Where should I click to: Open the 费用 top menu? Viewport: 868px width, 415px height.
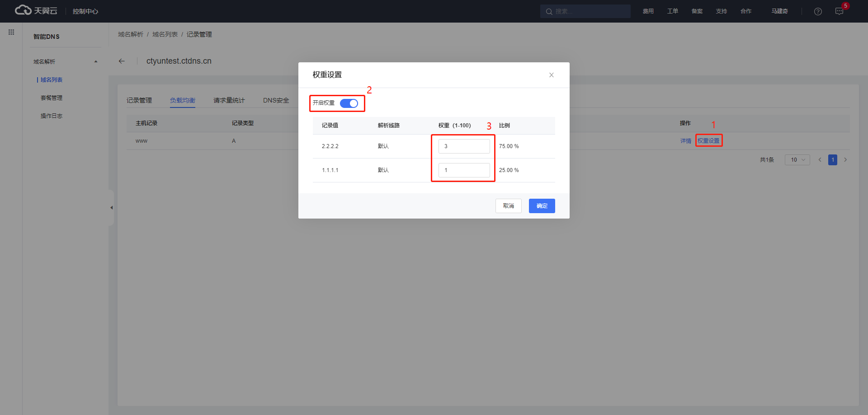(648, 11)
